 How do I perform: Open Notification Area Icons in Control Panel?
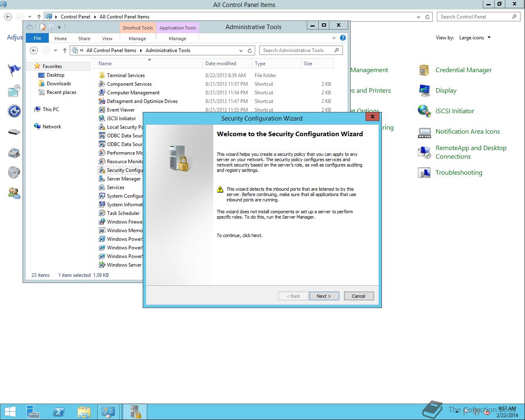point(468,132)
